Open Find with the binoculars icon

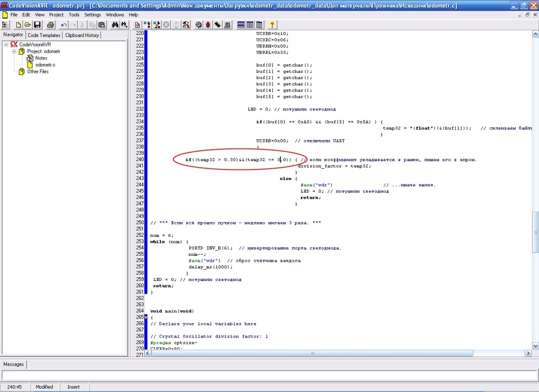click(115, 25)
